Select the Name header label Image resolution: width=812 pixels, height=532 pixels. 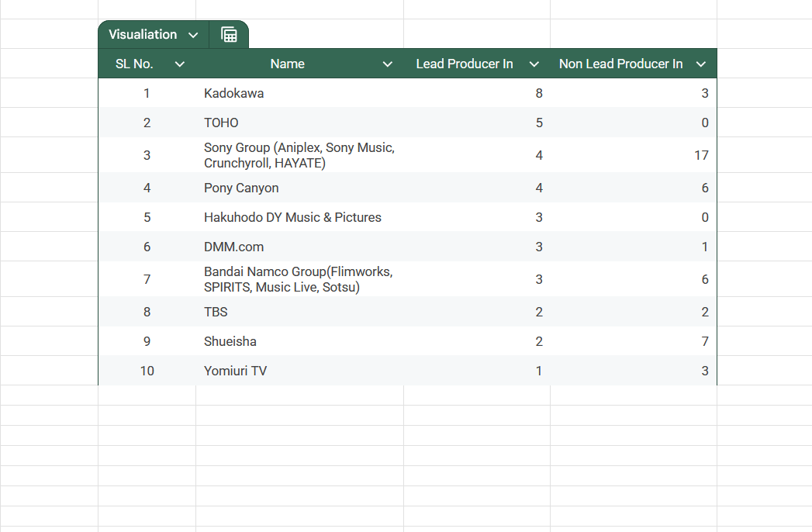click(x=288, y=64)
